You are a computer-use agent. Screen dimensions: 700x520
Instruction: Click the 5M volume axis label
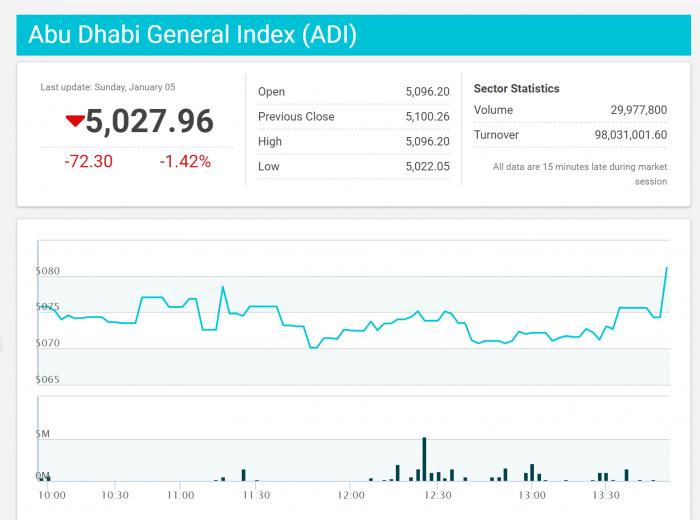(44, 435)
